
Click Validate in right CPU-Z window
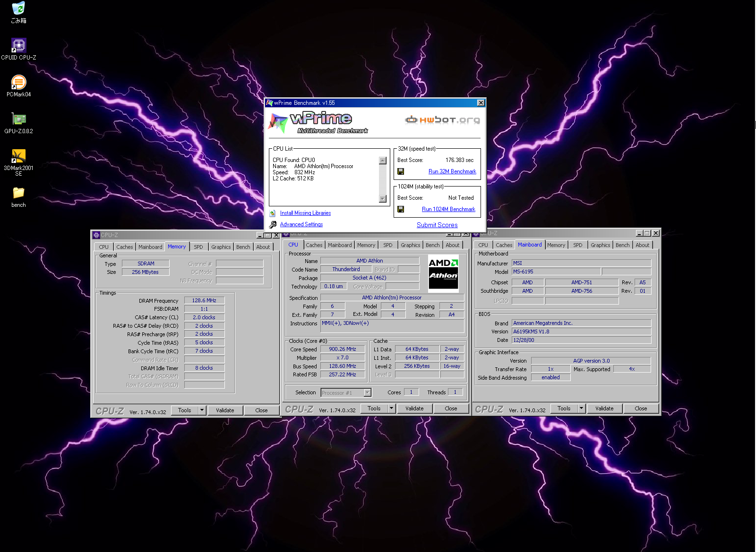coord(604,408)
